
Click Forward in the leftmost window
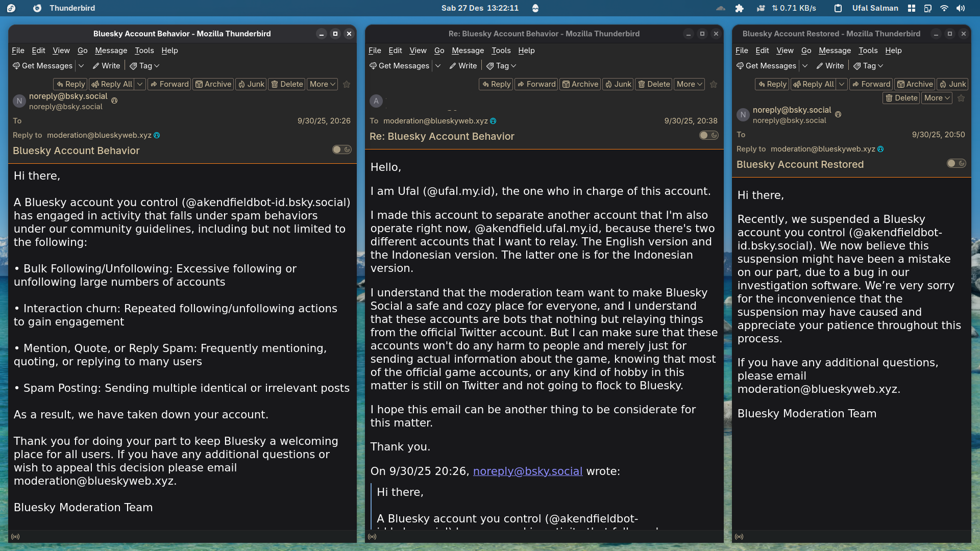169,84
